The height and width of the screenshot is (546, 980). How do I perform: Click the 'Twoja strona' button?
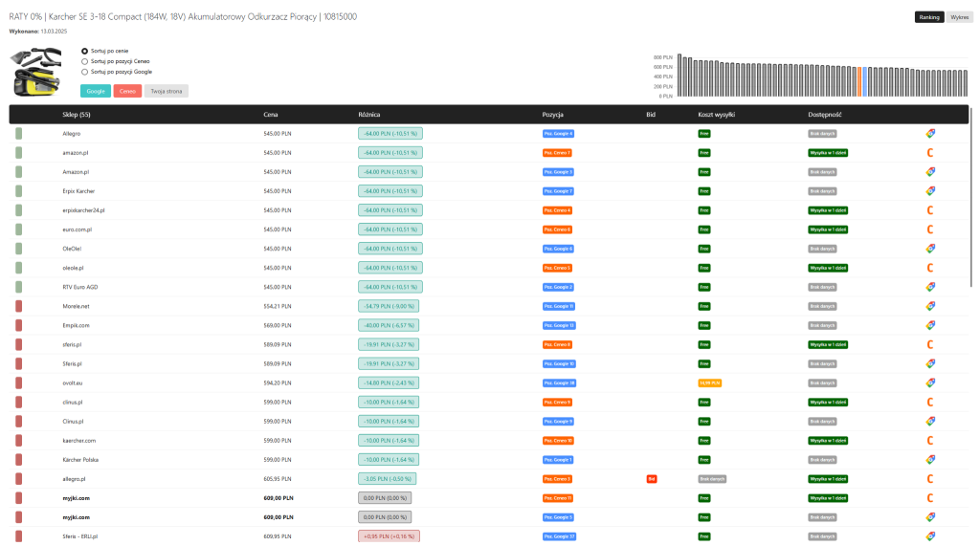pyautogui.click(x=167, y=91)
